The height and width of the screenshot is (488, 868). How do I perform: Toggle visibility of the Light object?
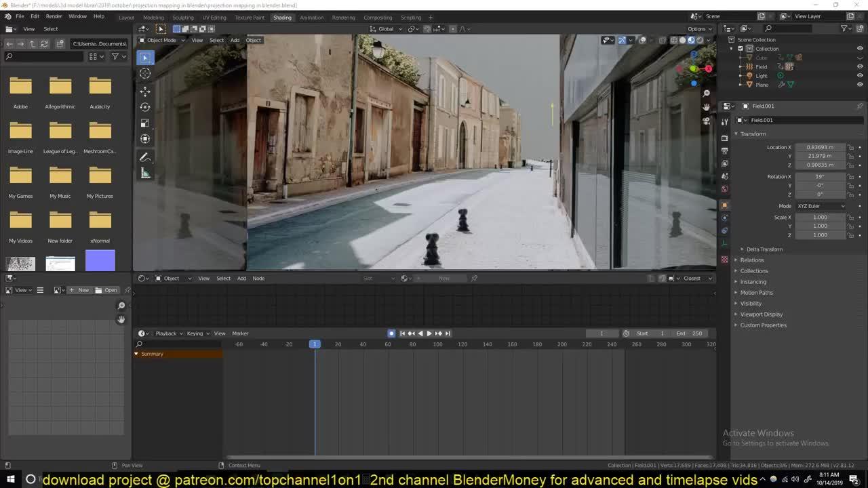(x=860, y=76)
